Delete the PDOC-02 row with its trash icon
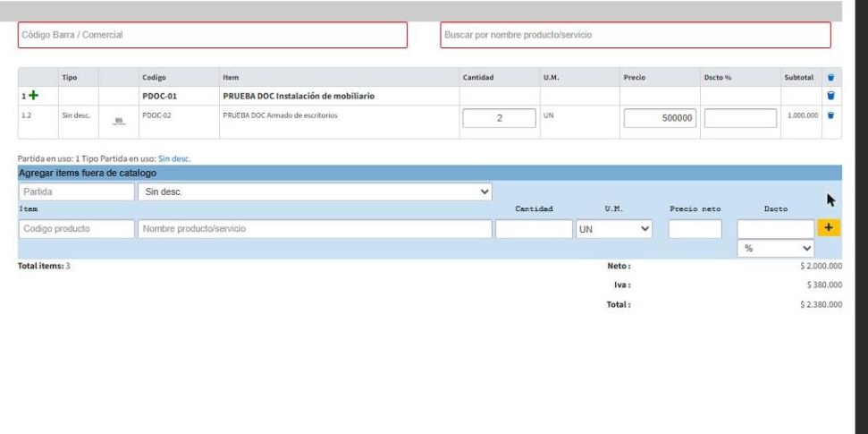The width and height of the screenshot is (868, 434). pos(830,115)
